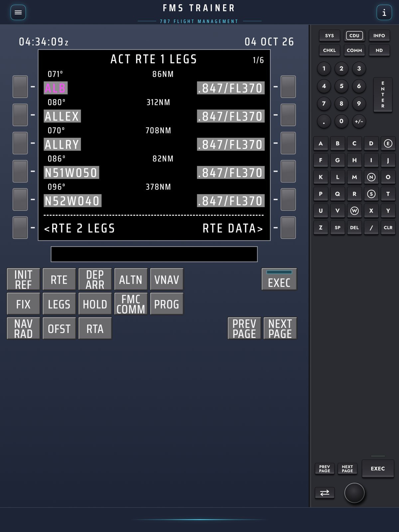This screenshot has height=532, width=399.
Task: Click the SP space key
Action: pos(337,227)
